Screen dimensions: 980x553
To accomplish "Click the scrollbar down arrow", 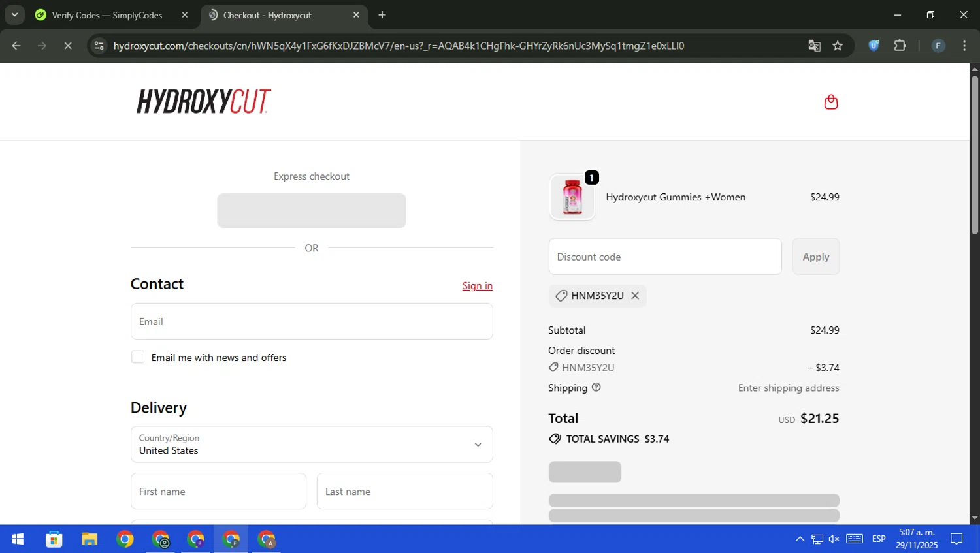I will 974,518.
